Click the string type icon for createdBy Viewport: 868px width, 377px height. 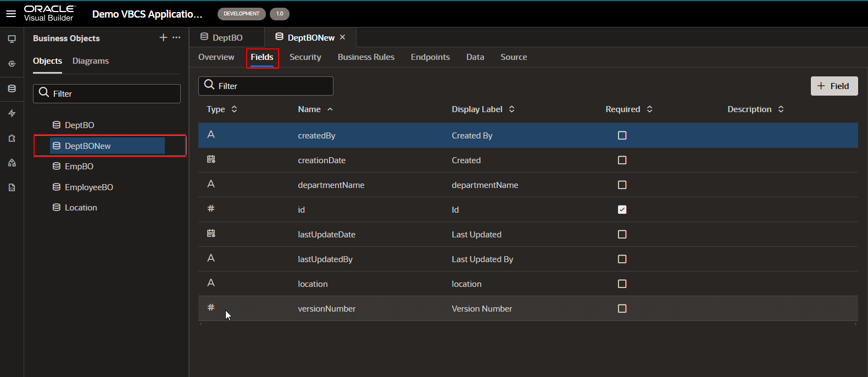211,135
